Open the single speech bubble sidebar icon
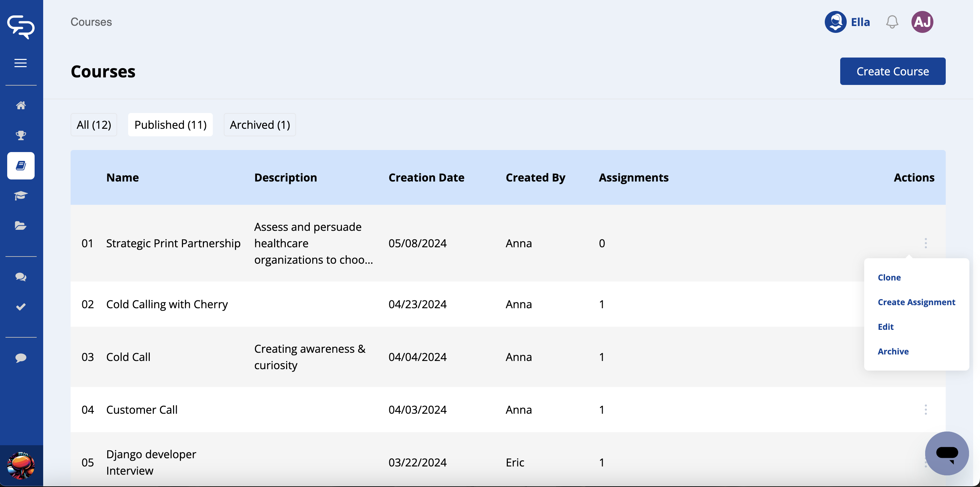This screenshot has width=980, height=487. tap(21, 358)
